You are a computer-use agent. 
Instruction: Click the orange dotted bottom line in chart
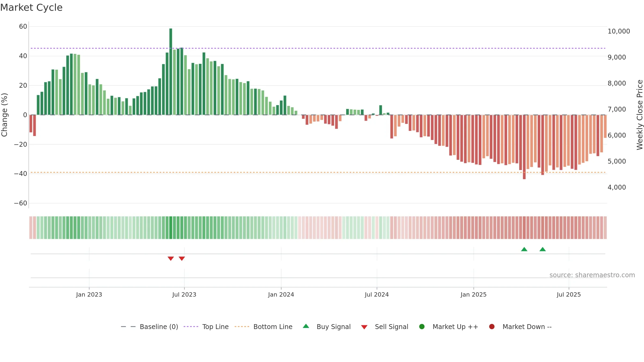[x=318, y=172]
